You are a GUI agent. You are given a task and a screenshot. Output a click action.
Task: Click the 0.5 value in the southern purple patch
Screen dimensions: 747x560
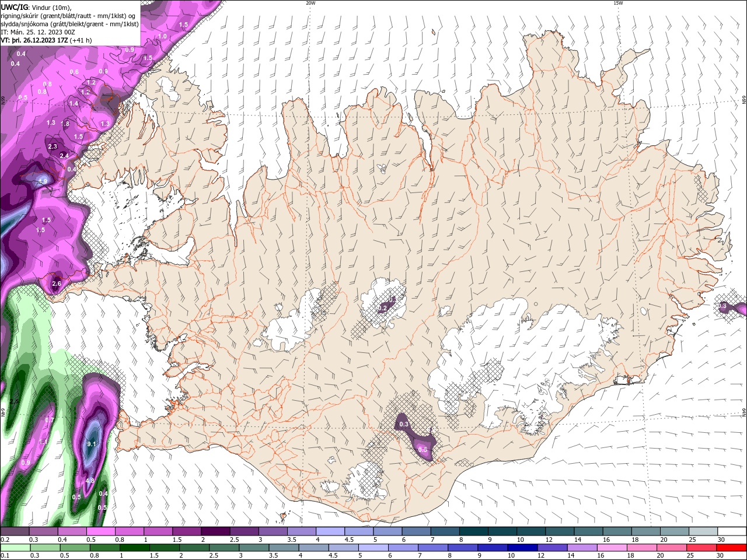[423, 450]
